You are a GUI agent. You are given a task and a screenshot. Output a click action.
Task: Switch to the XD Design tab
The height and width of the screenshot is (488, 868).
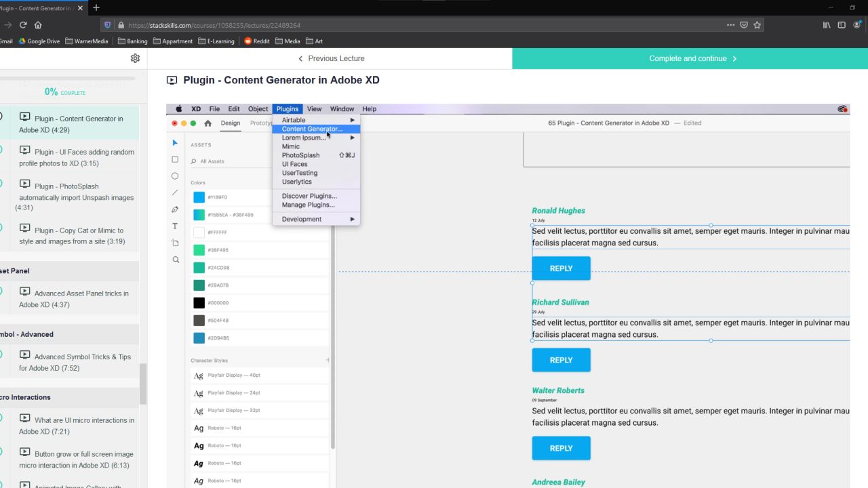(x=231, y=123)
